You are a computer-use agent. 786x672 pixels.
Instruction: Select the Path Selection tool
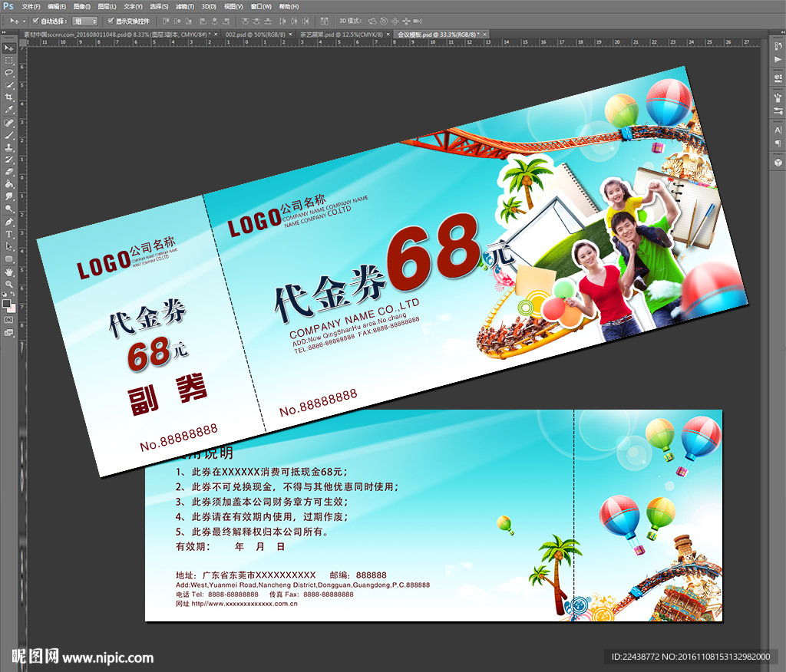(9, 246)
